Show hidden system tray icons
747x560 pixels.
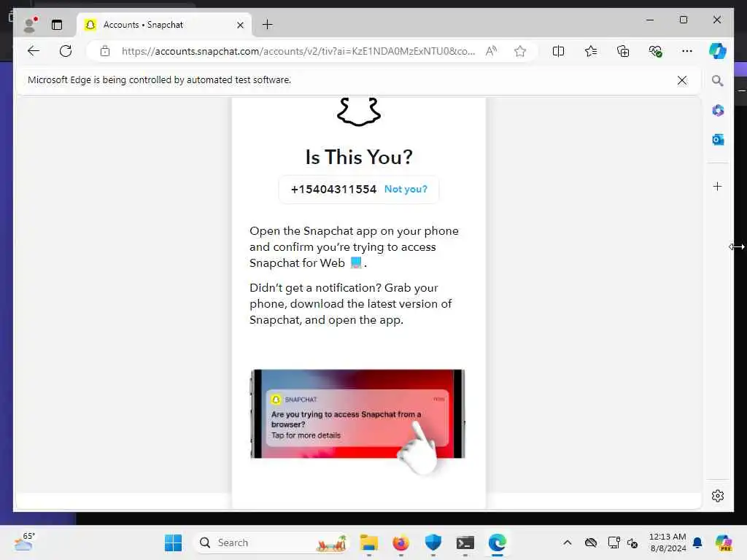pos(567,542)
